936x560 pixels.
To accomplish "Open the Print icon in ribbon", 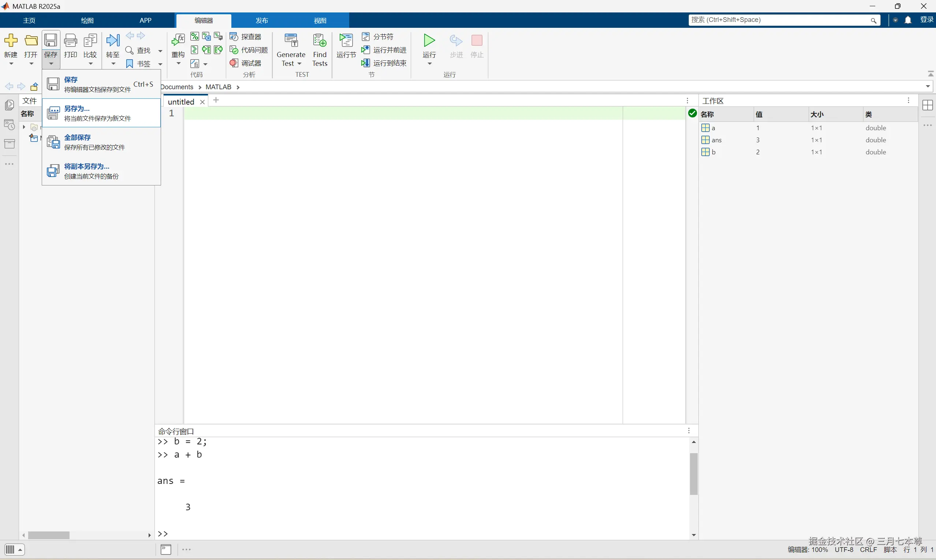I will [x=70, y=40].
